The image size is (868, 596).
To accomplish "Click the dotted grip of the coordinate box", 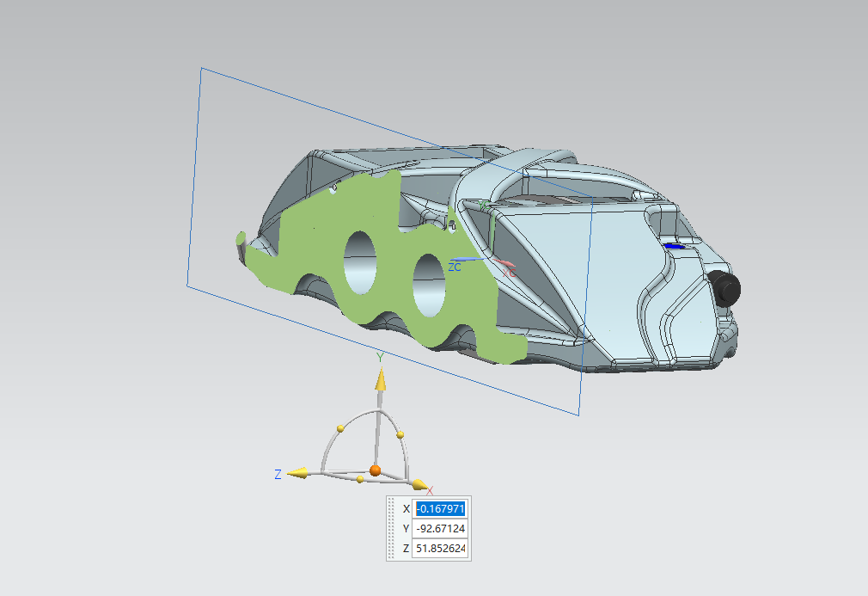I will tap(393, 528).
